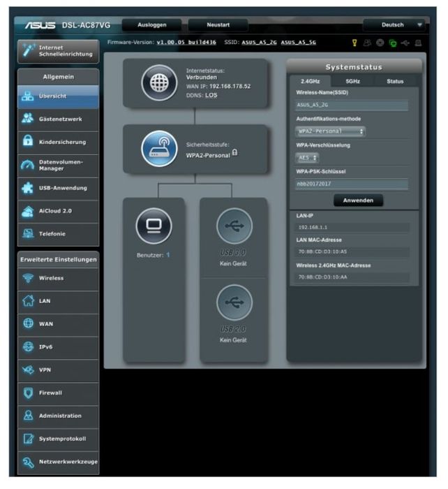Open the WPA-Verschlüsselung AES dropdown
The width and height of the screenshot is (448, 489).
tap(307, 158)
